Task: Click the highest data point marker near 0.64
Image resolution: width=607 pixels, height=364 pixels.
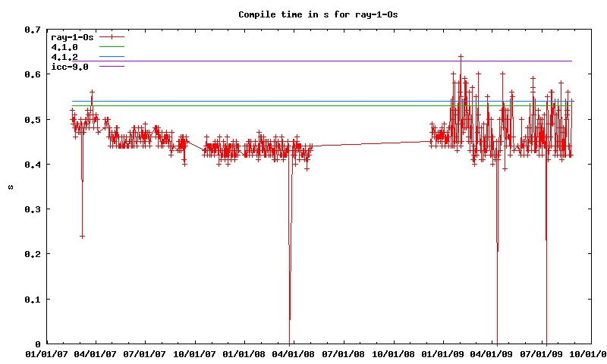Action: click(461, 57)
